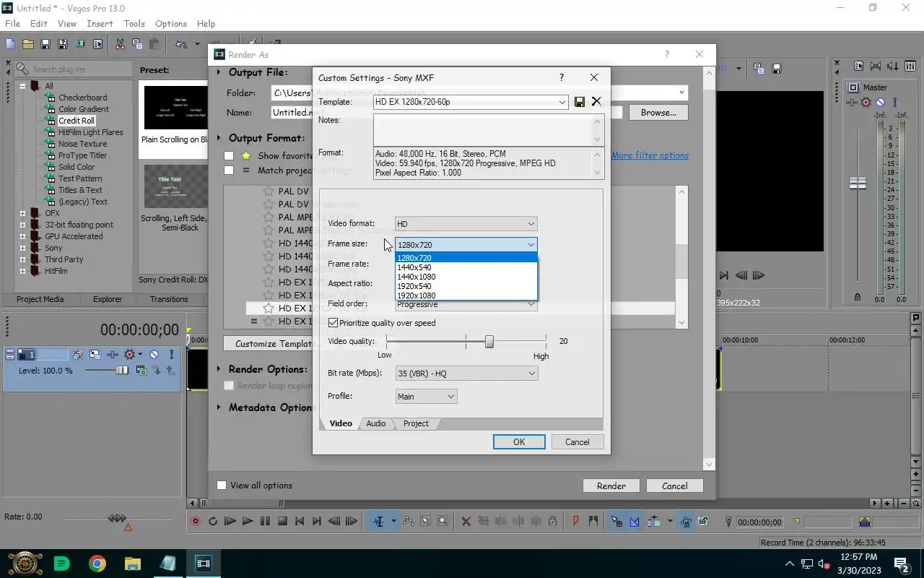This screenshot has width=924, height=578.
Task: Click the Undo toolbar icon
Action: click(x=181, y=44)
